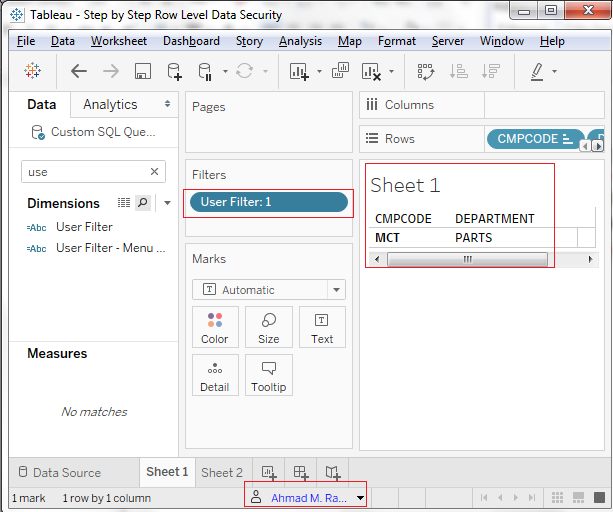The image size is (613, 512).
Task: Click the New Data Source icon
Action: [x=174, y=72]
